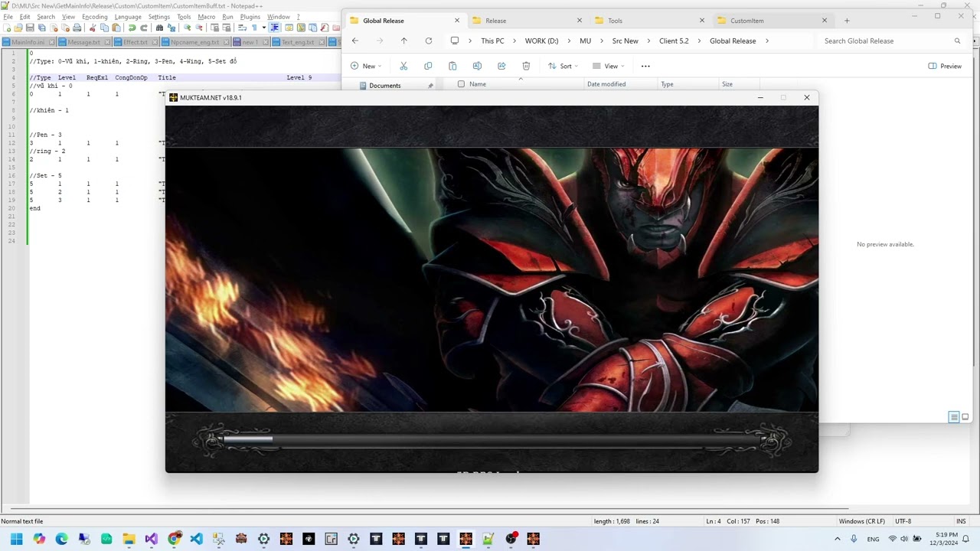Switch to the Effect.txt tab in Notepad++
Screen dimensions: 980x551
click(136, 42)
